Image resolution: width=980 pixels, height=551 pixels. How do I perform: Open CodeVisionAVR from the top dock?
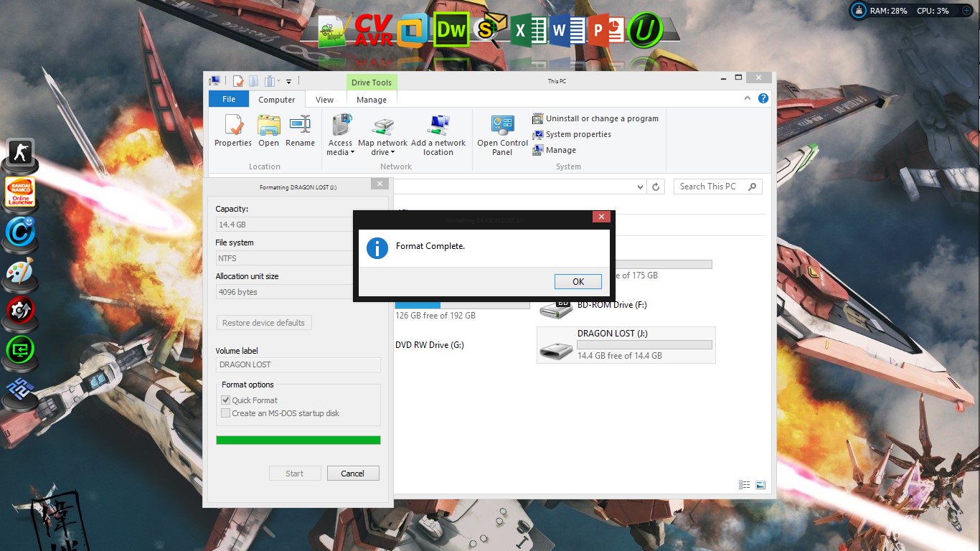pos(374,30)
